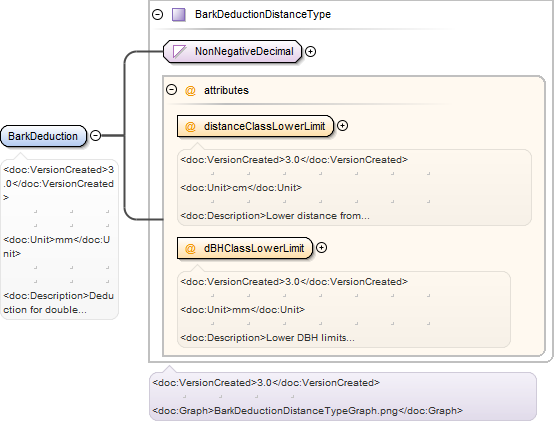The width and height of the screenshot is (555, 424).
Task: Click the purple complex type square icon
Action: coord(179,15)
